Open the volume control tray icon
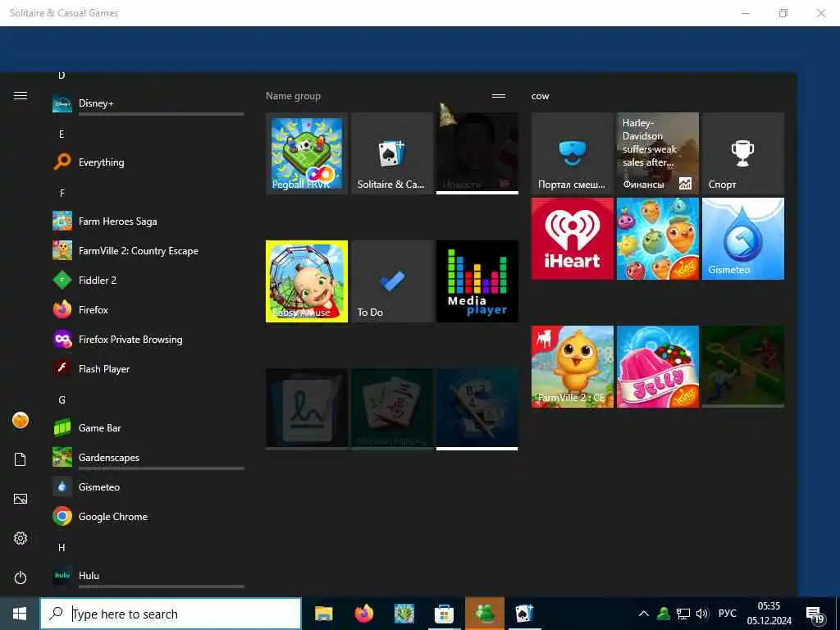The width and height of the screenshot is (840, 630). (702, 614)
